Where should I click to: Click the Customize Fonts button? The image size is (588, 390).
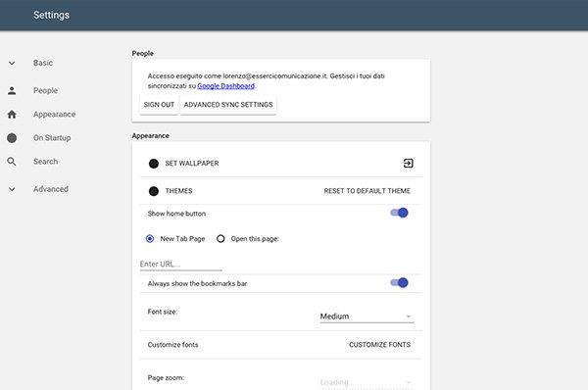point(380,345)
